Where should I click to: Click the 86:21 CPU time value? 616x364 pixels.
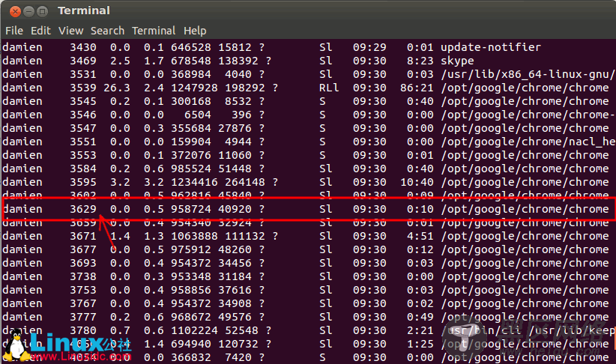tap(417, 88)
